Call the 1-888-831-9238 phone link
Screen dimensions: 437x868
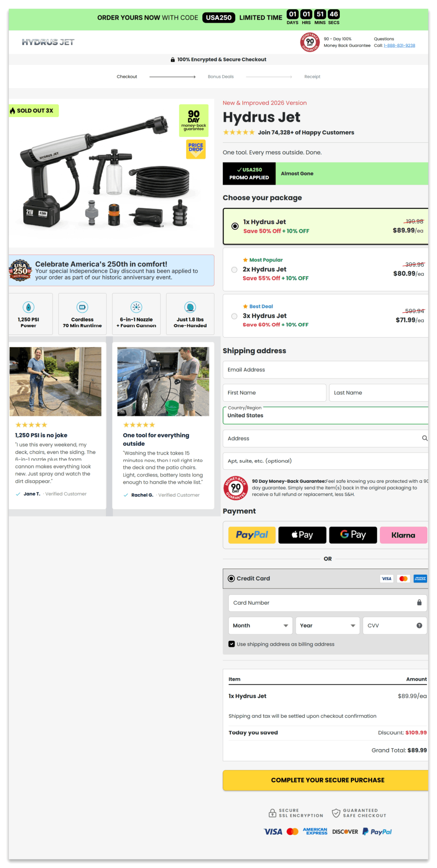pos(400,46)
